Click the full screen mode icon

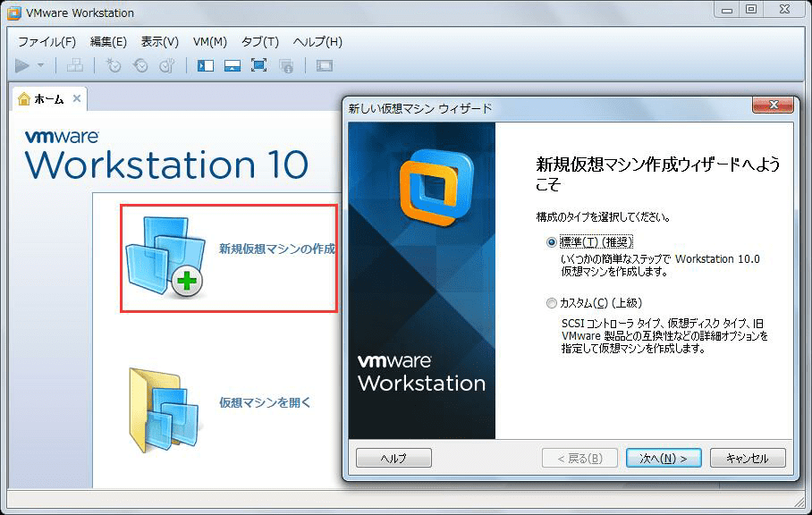259,65
